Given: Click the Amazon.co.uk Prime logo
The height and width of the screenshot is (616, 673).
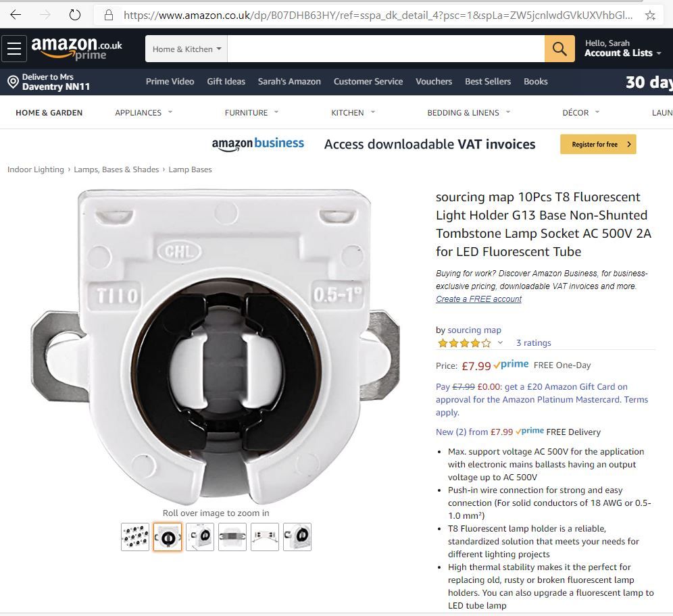Looking at the screenshot, I should click(77, 47).
